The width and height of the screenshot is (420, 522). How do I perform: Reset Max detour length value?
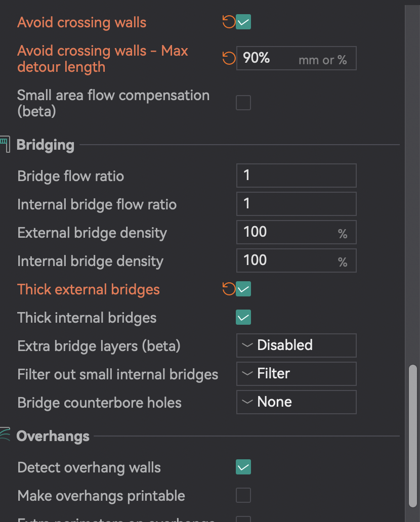[x=229, y=58]
